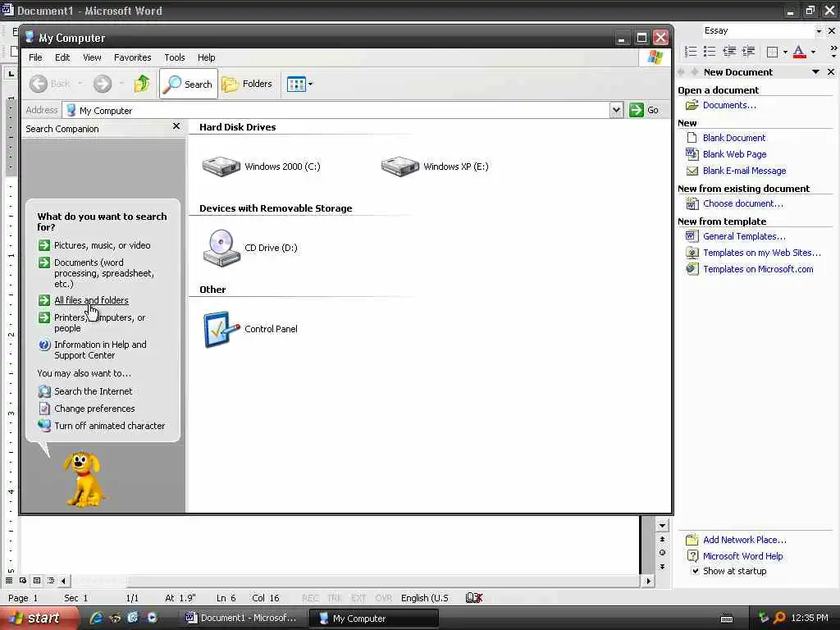840x630 pixels.
Task: Click the Bullets icon in Word toolbar
Action: [710, 52]
